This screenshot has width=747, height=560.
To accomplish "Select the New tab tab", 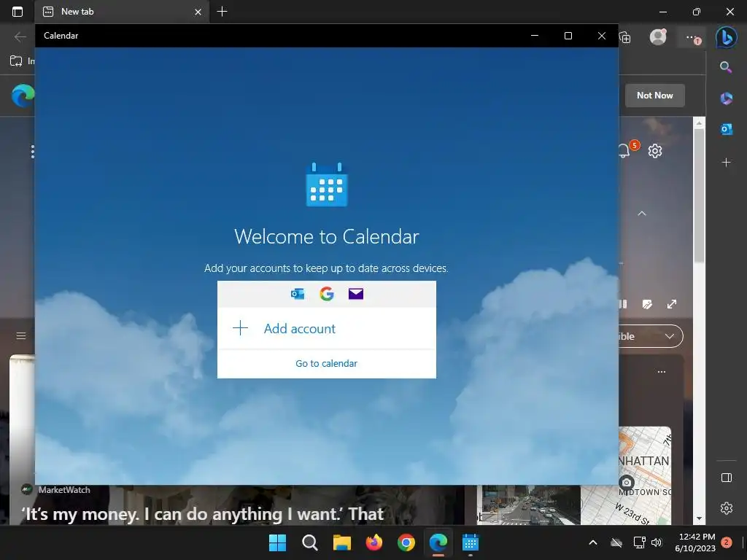I will pyautogui.click(x=122, y=12).
